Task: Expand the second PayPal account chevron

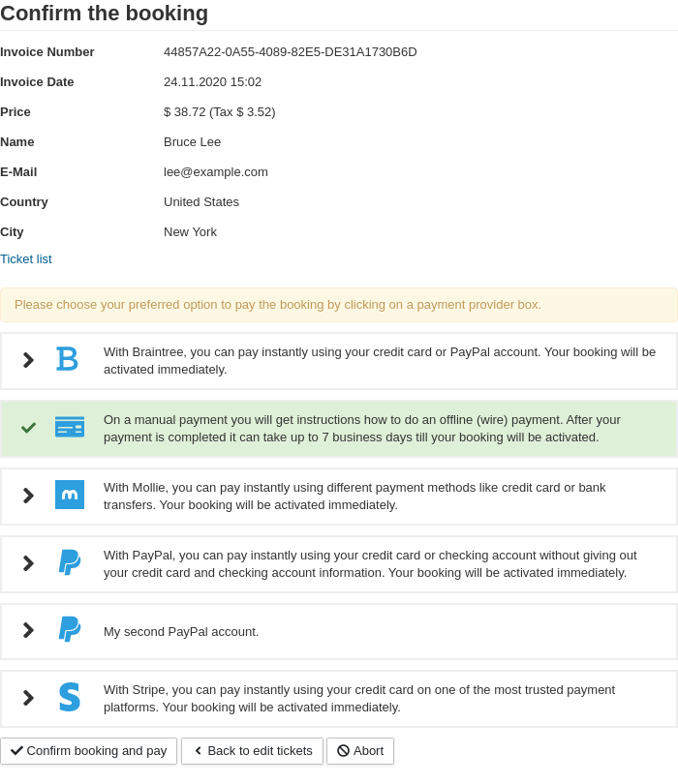Action: pyautogui.click(x=28, y=630)
